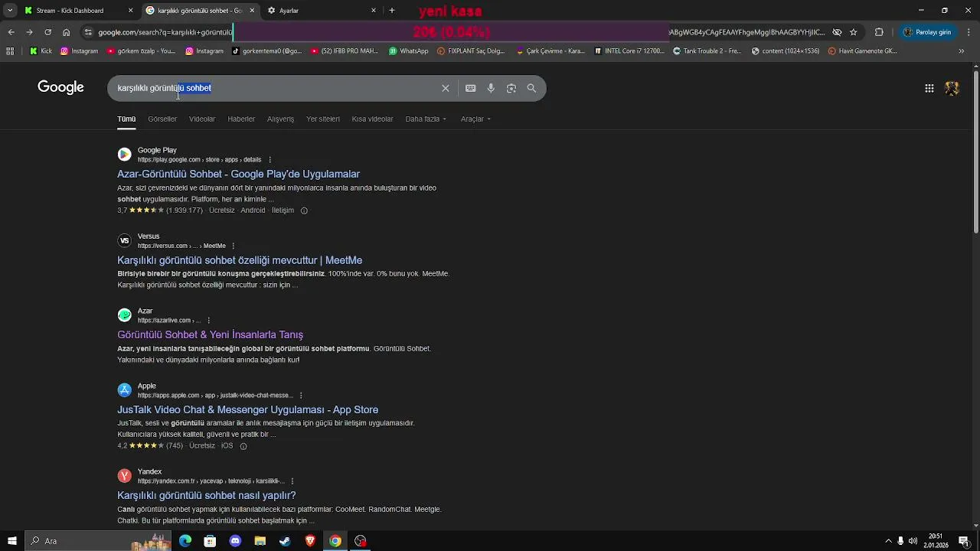
Task: Open the Google apps grid
Action: point(929,88)
